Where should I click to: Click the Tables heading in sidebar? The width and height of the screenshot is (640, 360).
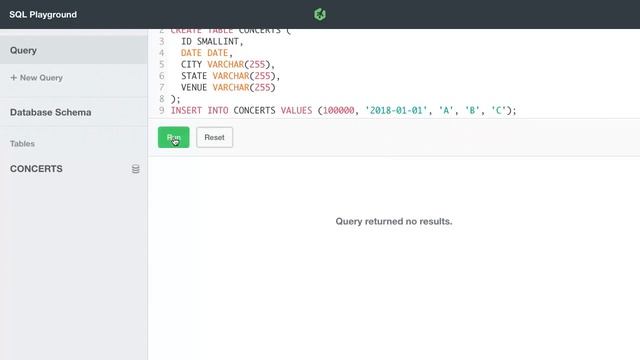click(22, 144)
